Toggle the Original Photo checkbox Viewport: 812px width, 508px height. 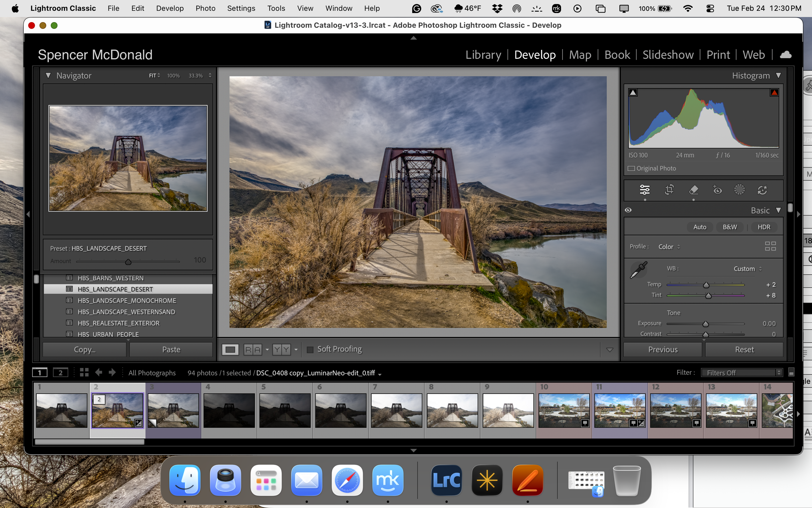(x=632, y=168)
